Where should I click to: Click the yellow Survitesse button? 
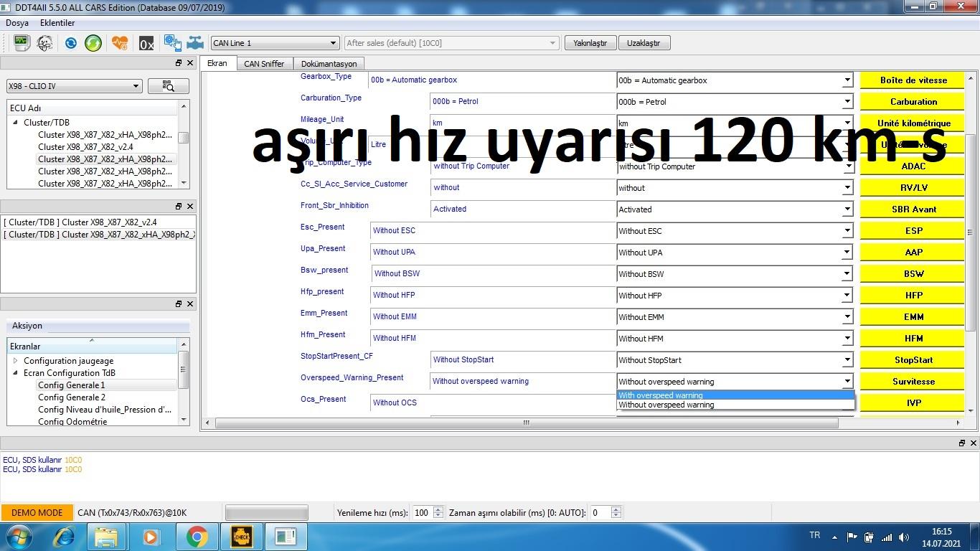point(913,381)
